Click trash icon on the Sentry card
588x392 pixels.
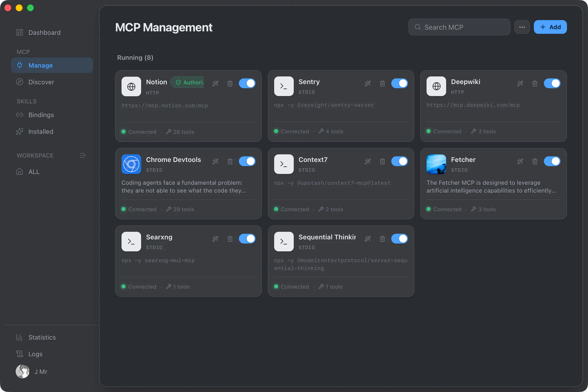click(x=382, y=84)
